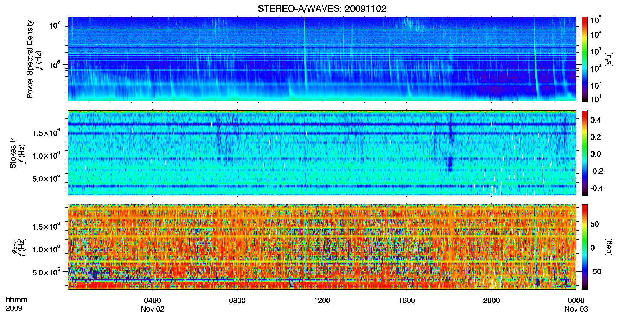Click the 10^1 label on the sfu colorbar

pyautogui.click(x=596, y=98)
